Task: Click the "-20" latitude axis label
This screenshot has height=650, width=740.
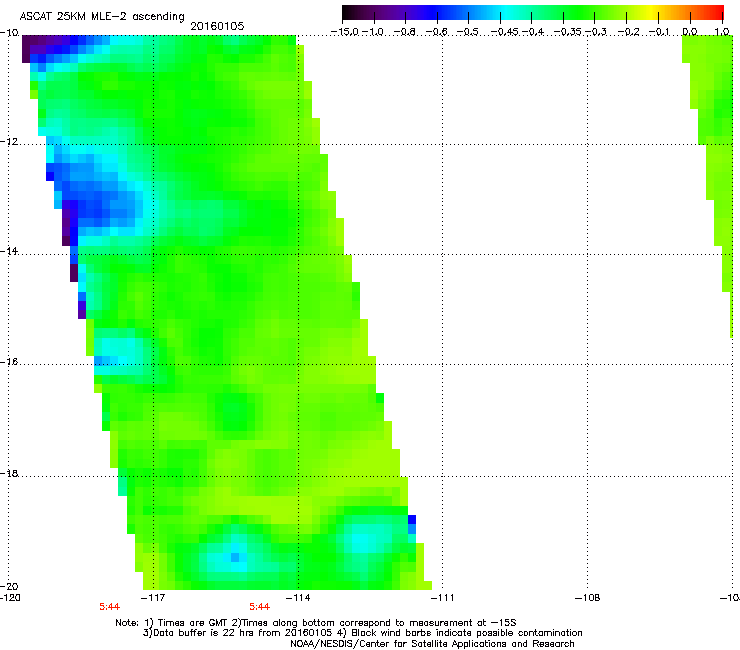Action: (x=9, y=586)
